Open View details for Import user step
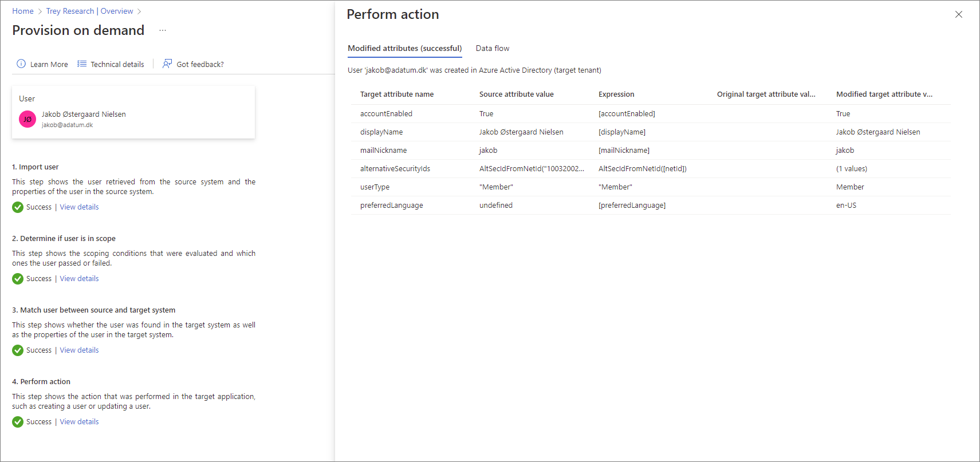Image resolution: width=980 pixels, height=462 pixels. tap(79, 207)
